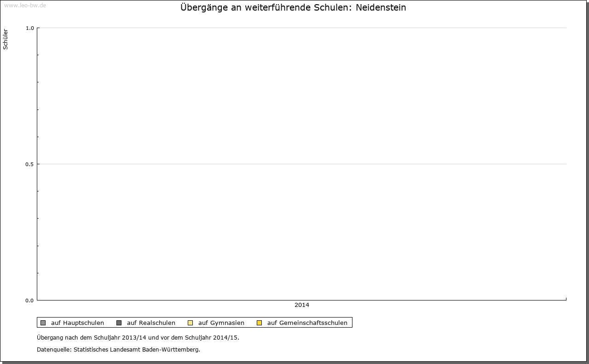Select the 'auf Realschulen' legend label
The width and height of the screenshot is (589, 364).
(151, 323)
